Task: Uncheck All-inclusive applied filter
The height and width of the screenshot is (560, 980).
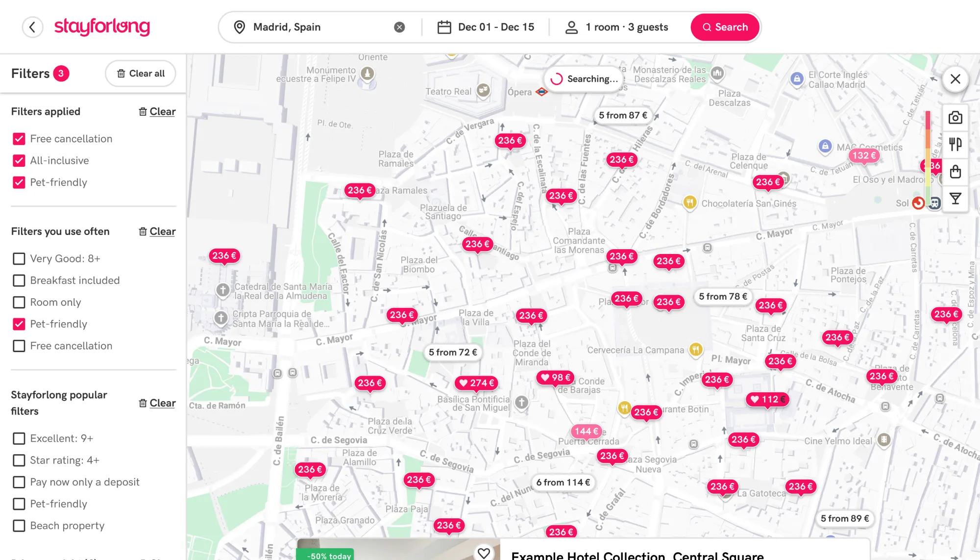Action: [x=19, y=161]
